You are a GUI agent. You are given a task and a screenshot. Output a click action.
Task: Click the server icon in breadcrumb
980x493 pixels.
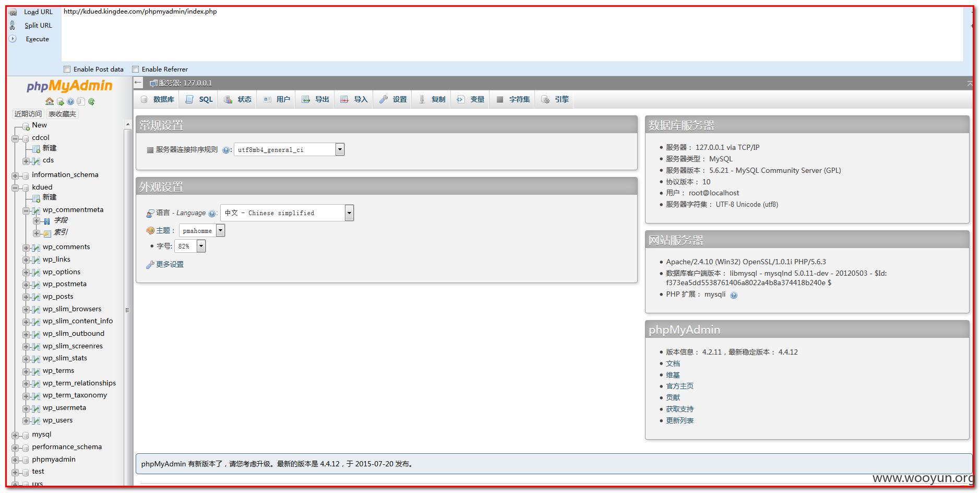[x=153, y=83]
